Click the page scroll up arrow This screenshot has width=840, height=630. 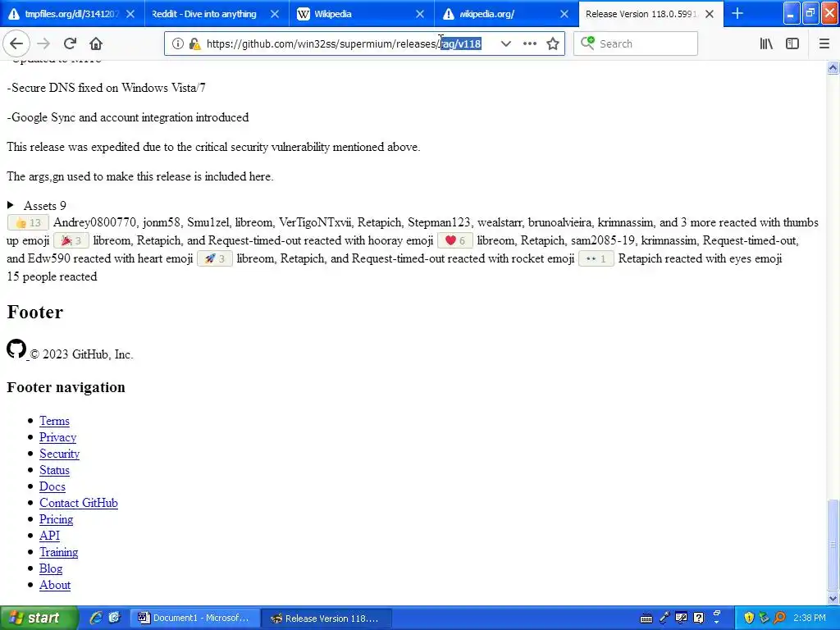pyautogui.click(x=833, y=67)
